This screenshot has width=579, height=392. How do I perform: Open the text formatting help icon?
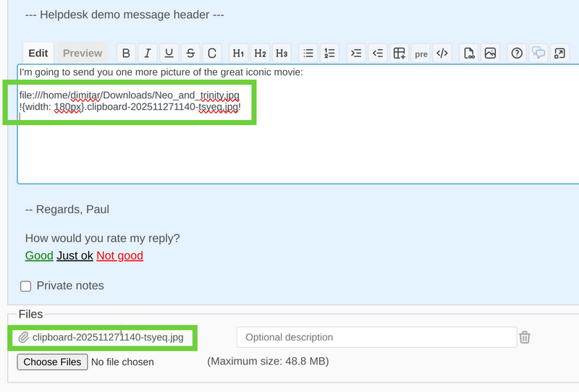(x=517, y=53)
